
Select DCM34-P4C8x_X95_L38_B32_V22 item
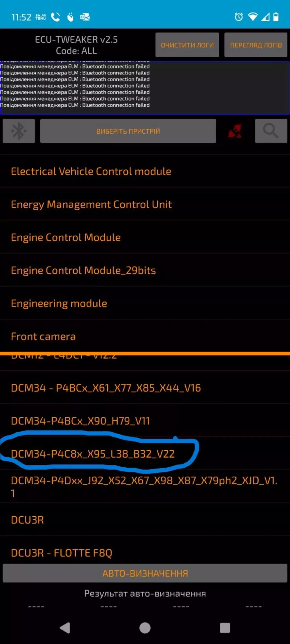click(145, 454)
